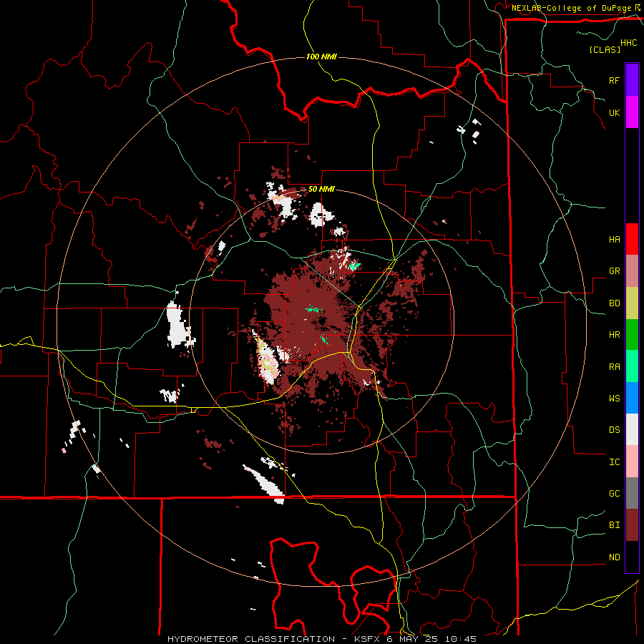Click the HHC product label
Image resolution: width=644 pixels, height=644 pixels.
[629, 43]
